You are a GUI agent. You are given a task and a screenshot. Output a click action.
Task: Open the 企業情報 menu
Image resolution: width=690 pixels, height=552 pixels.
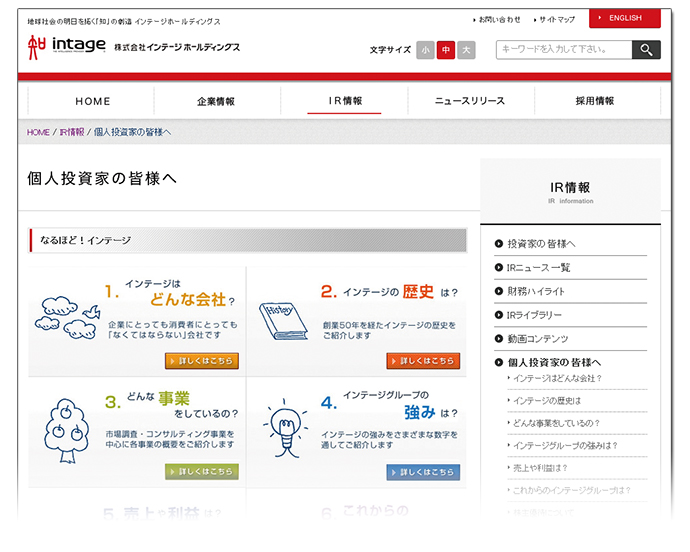pyautogui.click(x=216, y=101)
